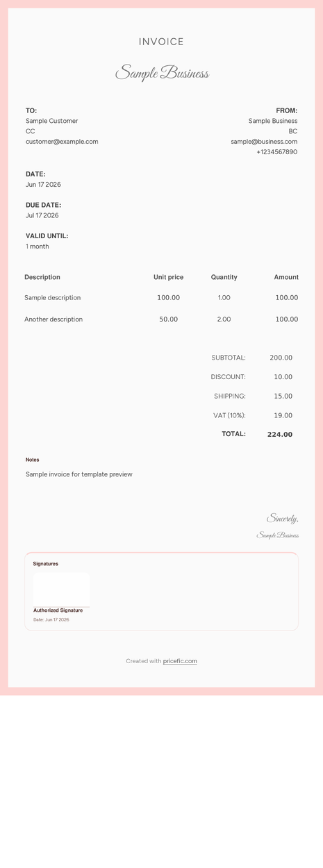The height and width of the screenshot is (868, 323).
Task: Click the customer@example.com email address
Action: tap(62, 142)
